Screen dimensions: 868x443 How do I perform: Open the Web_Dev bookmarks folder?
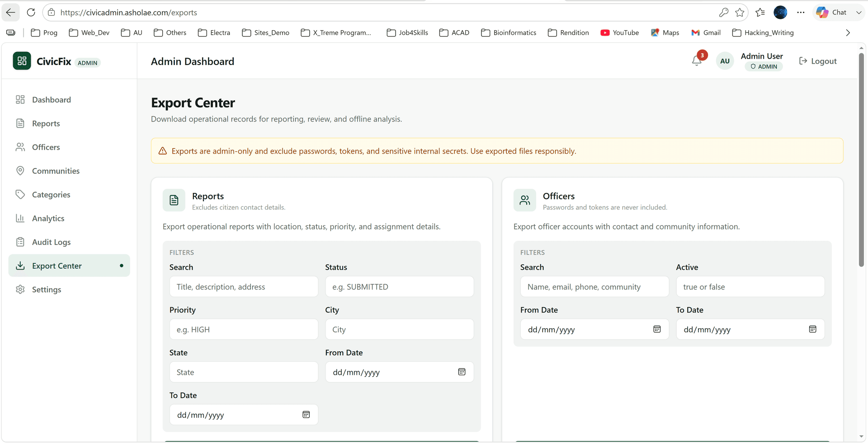click(x=89, y=33)
